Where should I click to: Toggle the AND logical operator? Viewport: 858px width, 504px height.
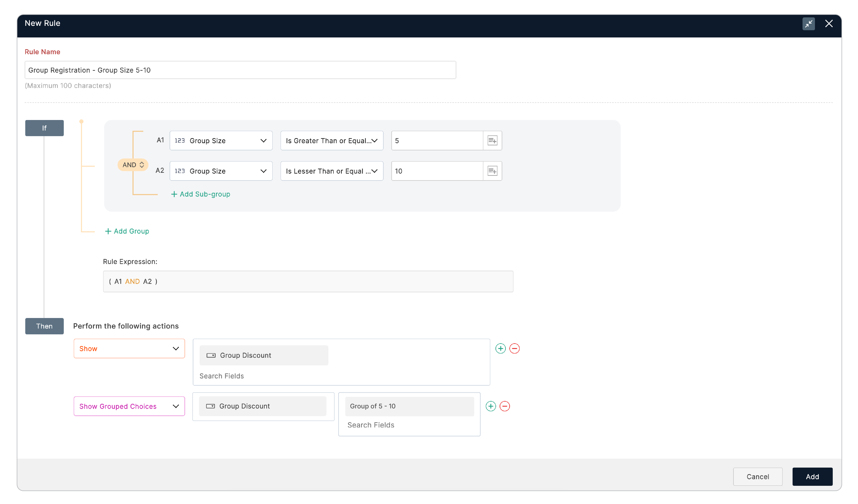coord(133,165)
